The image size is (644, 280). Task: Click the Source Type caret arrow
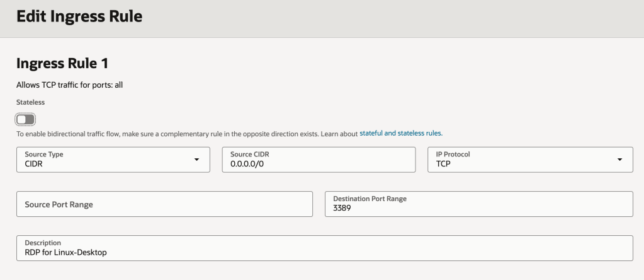coord(197,160)
